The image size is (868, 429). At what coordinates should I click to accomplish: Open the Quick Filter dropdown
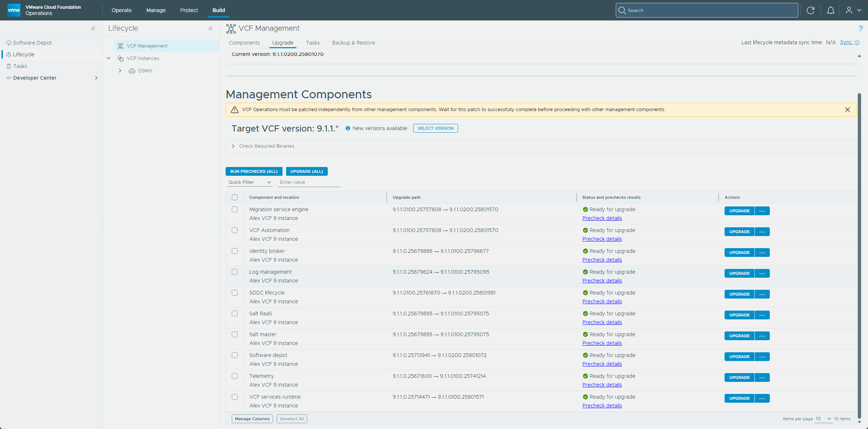(250, 182)
